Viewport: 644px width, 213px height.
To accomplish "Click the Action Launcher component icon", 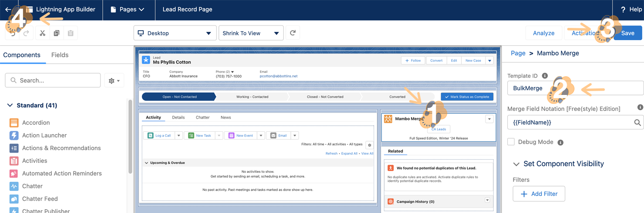I will point(14,136).
